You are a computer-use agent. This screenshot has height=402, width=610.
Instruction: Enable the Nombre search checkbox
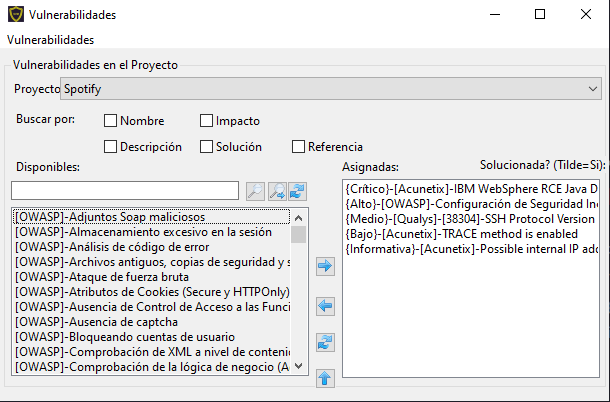[111, 121]
